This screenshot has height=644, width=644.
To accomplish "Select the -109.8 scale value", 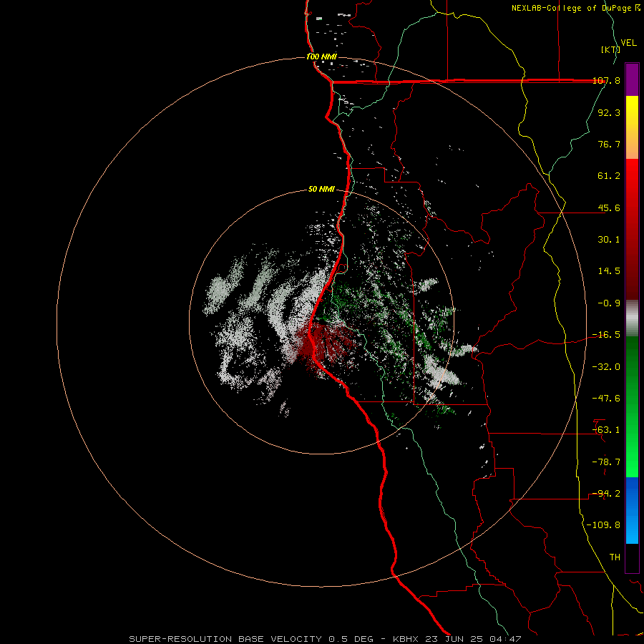I will (603, 525).
